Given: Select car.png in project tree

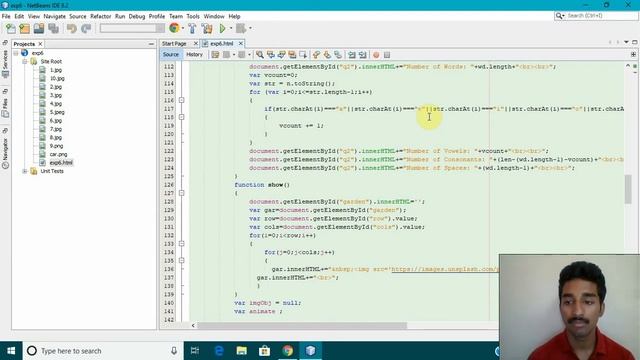Looking at the screenshot, I should coord(58,154).
